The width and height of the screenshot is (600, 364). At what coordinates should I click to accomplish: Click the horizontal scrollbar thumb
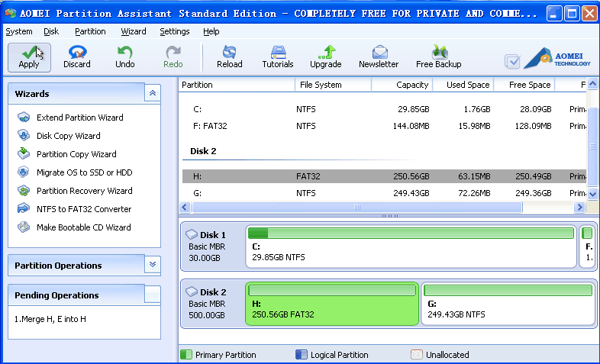pyautogui.click(x=357, y=208)
